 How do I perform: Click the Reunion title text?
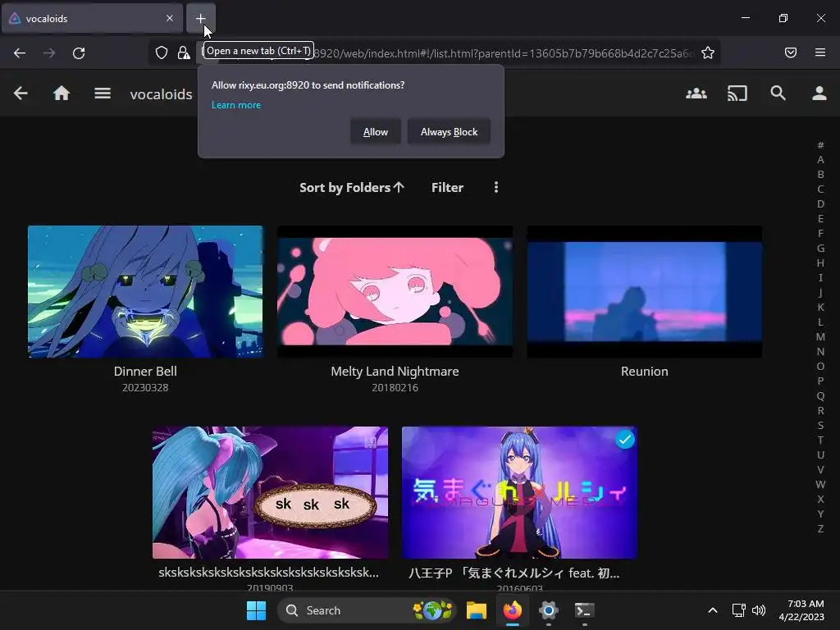tap(645, 372)
